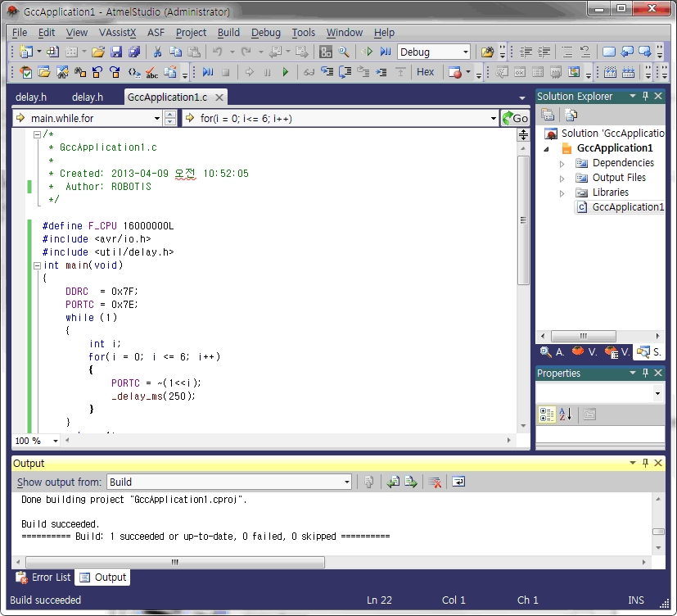The height and width of the screenshot is (616, 677).
Task: Click the Open File folder icon
Action: [98, 52]
